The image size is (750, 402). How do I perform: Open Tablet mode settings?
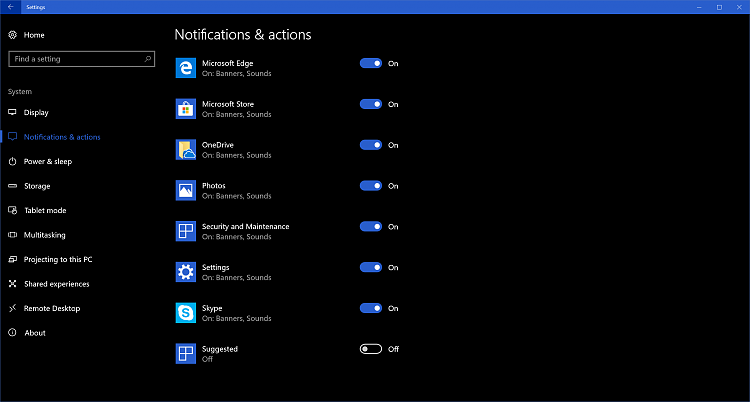click(x=45, y=211)
